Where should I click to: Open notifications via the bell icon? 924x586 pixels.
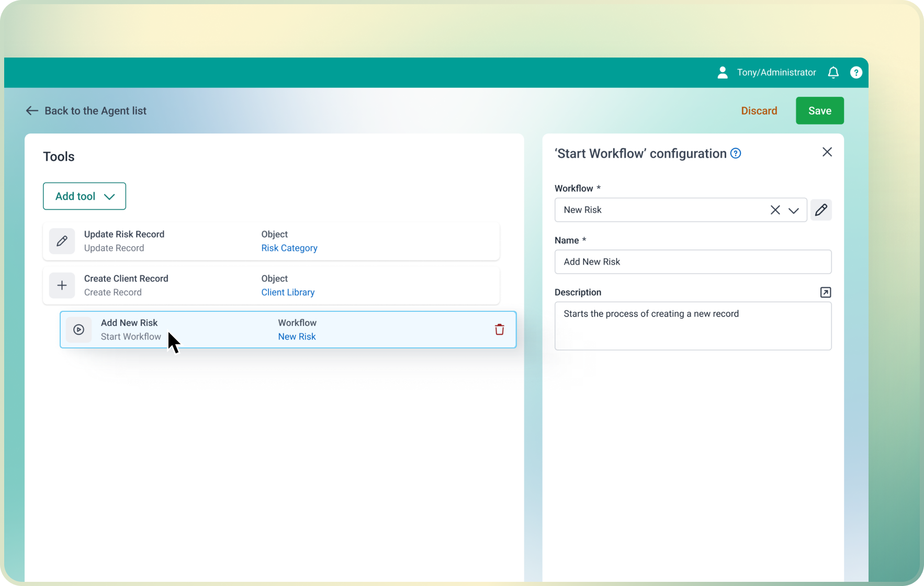point(833,72)
